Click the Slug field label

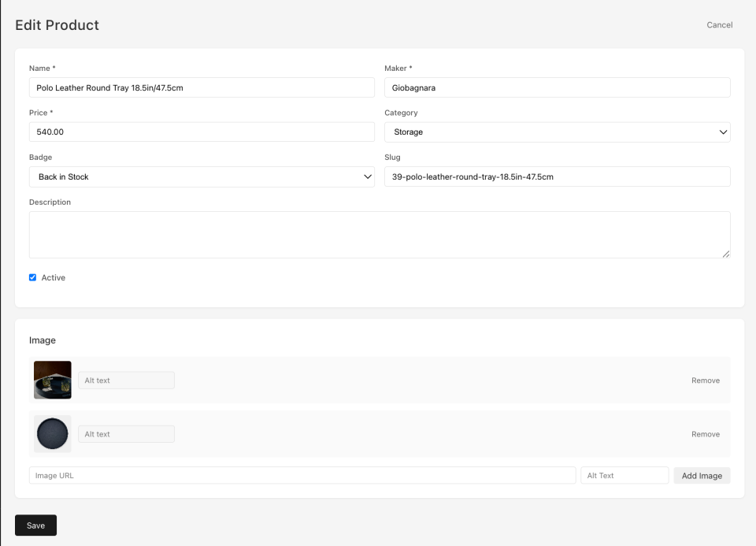pyautogui.click(x=392, y=158)
